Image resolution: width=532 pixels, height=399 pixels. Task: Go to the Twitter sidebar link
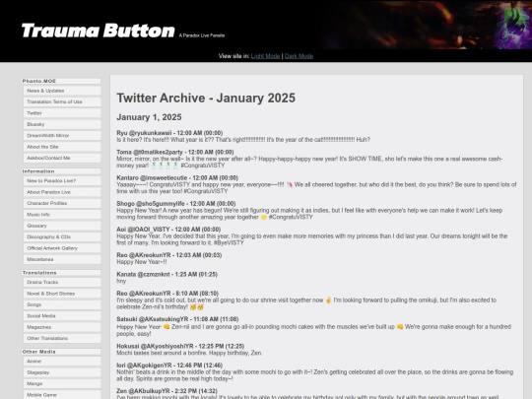62,113
